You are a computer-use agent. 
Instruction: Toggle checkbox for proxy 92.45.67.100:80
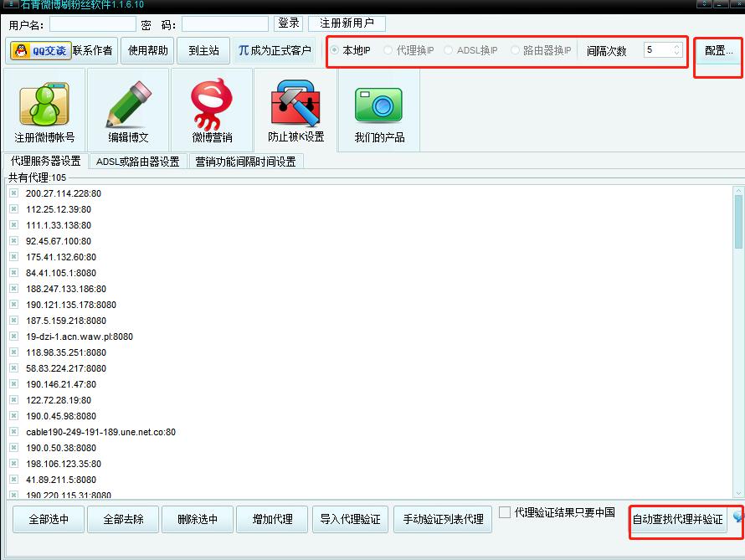point(13,241)
